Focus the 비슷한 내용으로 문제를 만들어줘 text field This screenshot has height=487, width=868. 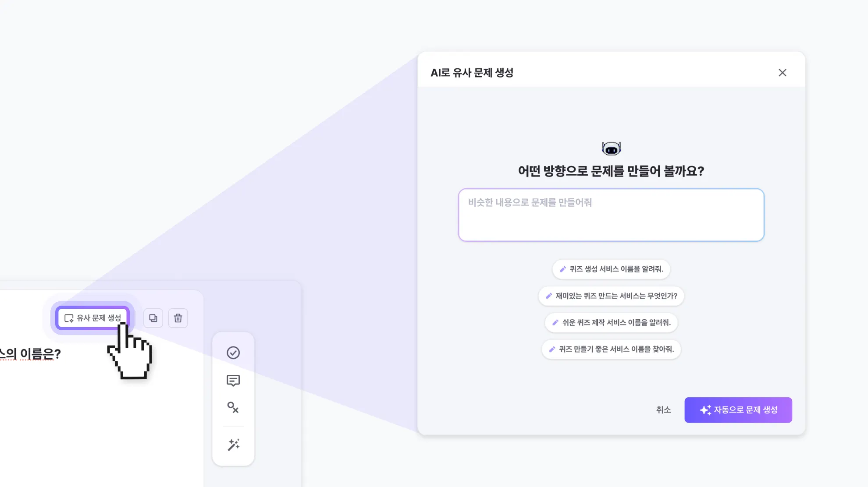click(611, 215)
